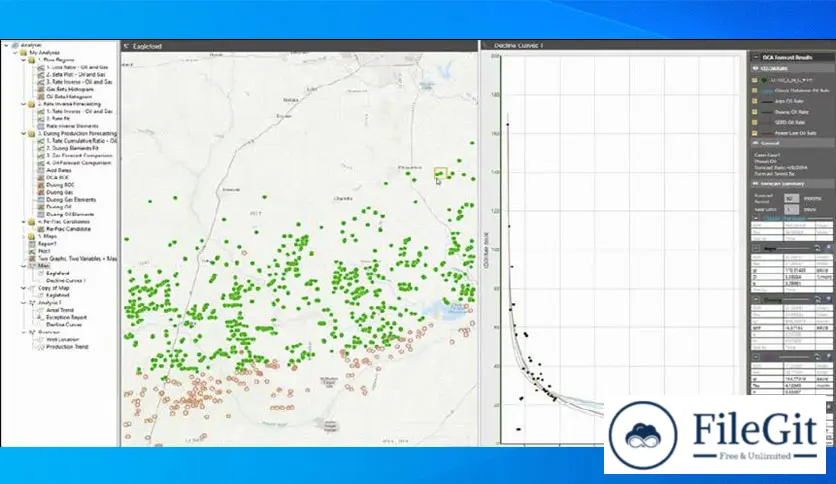Toggle the Power Law Oil Rate checkbox
Screen dimensions: 836x484
pos(754,133)
